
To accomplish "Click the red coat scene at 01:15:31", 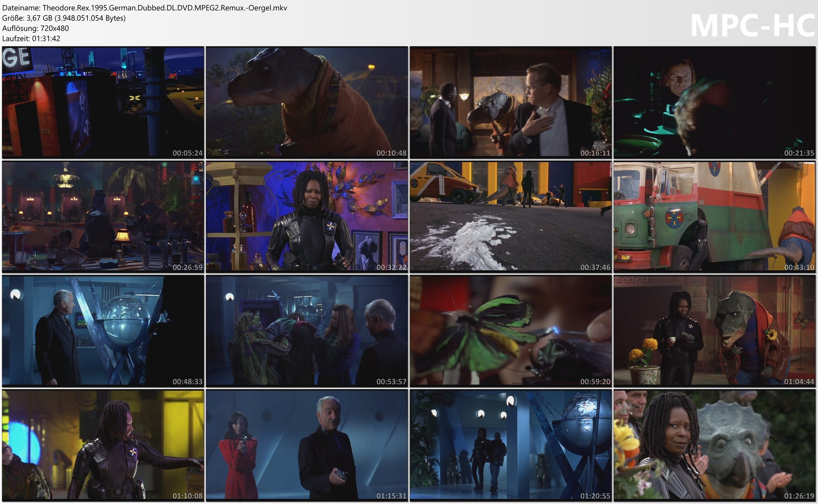I will click(x=307, y=445).
